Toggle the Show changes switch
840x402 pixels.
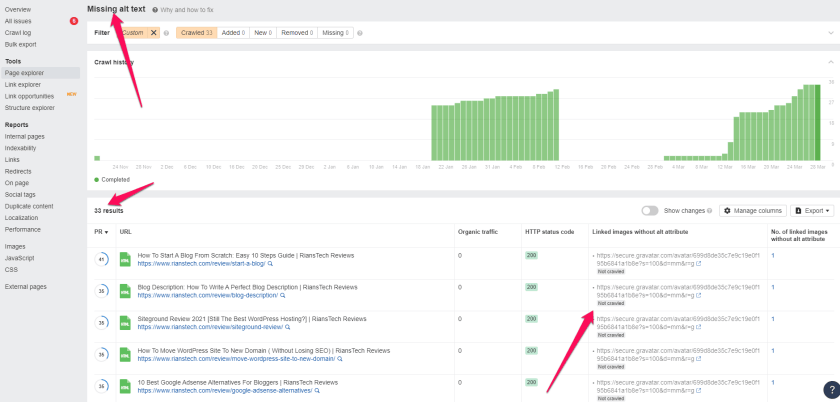pos(650,211)
